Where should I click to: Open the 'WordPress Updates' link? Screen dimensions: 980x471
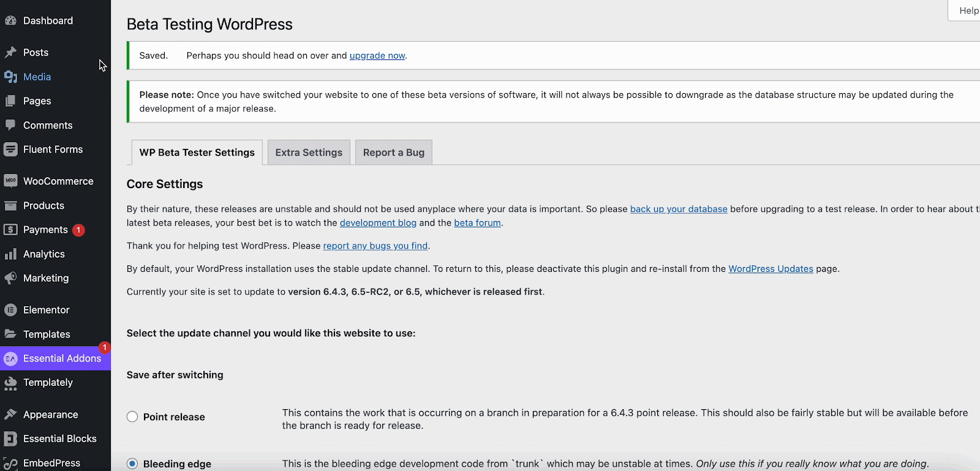(771, 269)
